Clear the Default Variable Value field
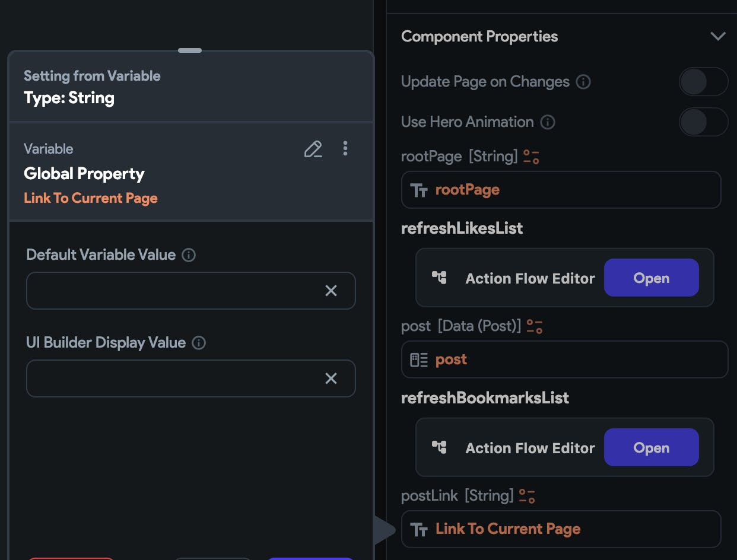The width and height of the screenshot is (737, 560). [x=331, y=291]
